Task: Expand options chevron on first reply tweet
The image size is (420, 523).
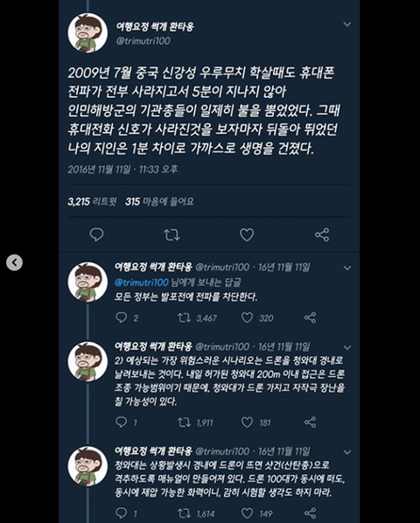Action: (347, 268)
